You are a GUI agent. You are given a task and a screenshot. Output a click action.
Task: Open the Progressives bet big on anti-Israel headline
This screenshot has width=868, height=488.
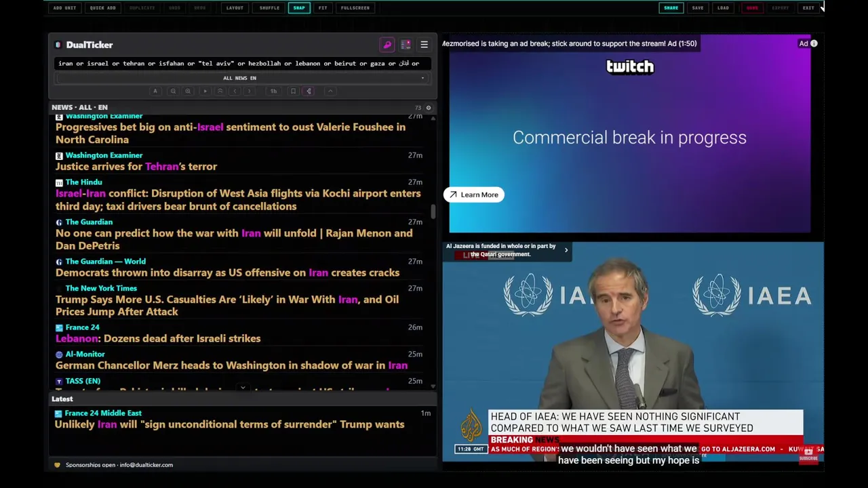[x=231, y=133]
